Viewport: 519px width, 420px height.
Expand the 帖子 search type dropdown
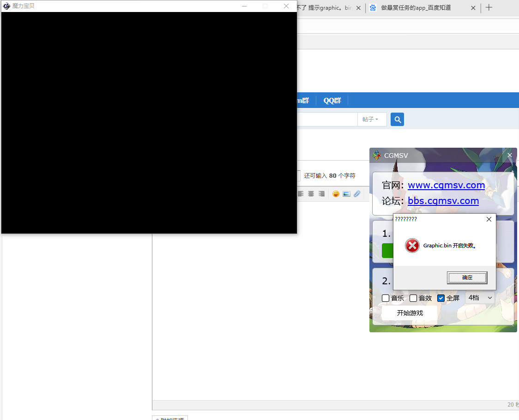372,119
